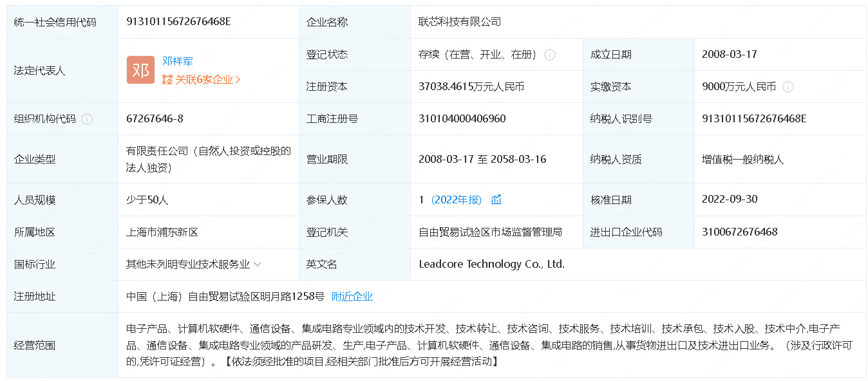Click the 企业类型 label
The width and height of the screenshot is (868, 381).
pos(35,160)
